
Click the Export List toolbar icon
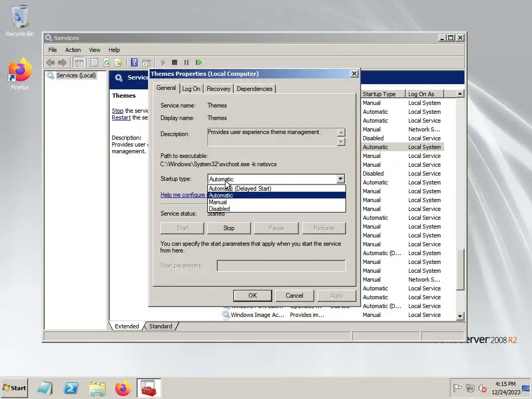coord(118,62)
